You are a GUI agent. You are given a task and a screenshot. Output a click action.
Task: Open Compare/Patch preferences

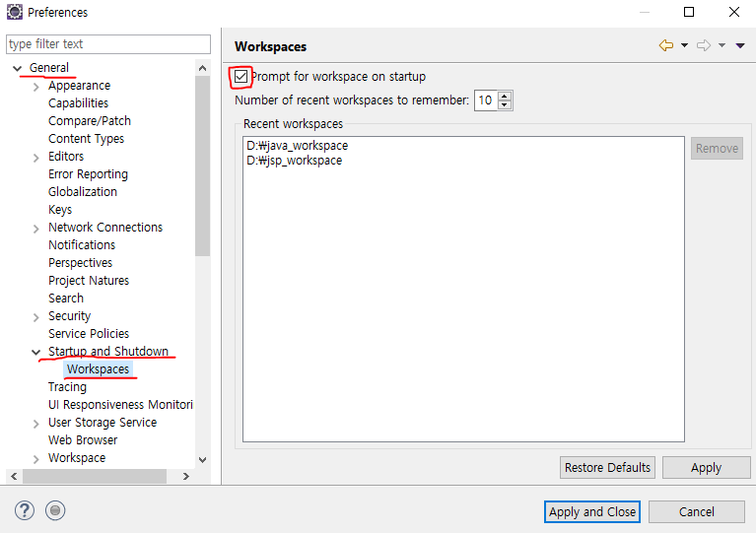[x=89, y=120]
